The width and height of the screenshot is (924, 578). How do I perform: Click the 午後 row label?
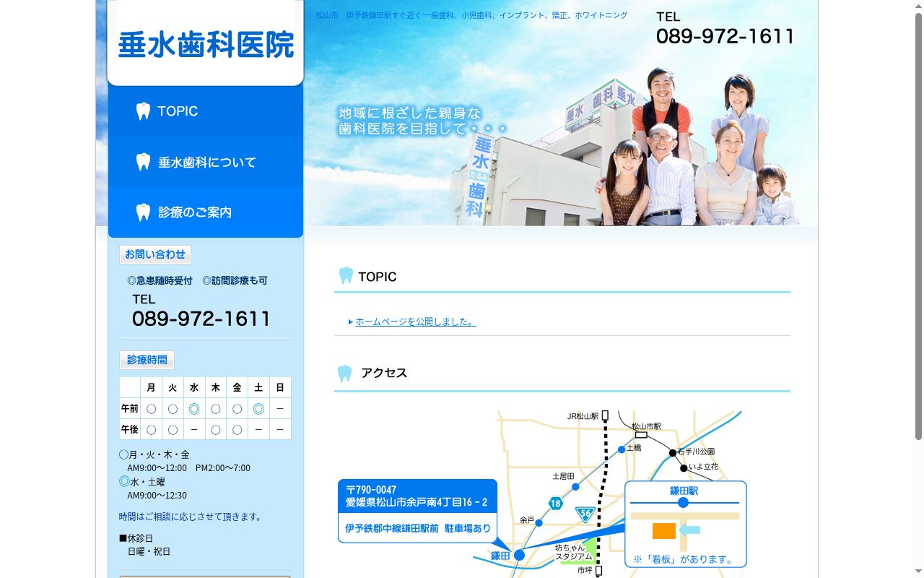pos(130,429)
